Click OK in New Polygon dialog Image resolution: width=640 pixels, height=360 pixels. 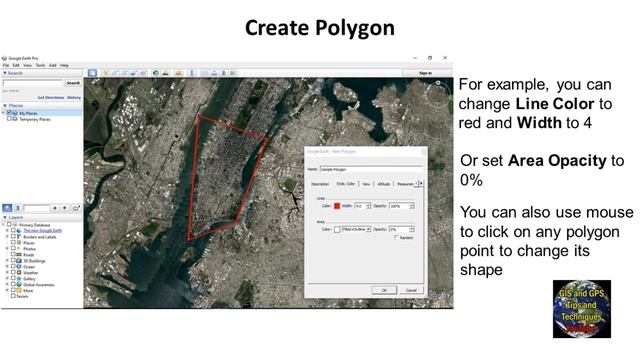click(384, 290)
